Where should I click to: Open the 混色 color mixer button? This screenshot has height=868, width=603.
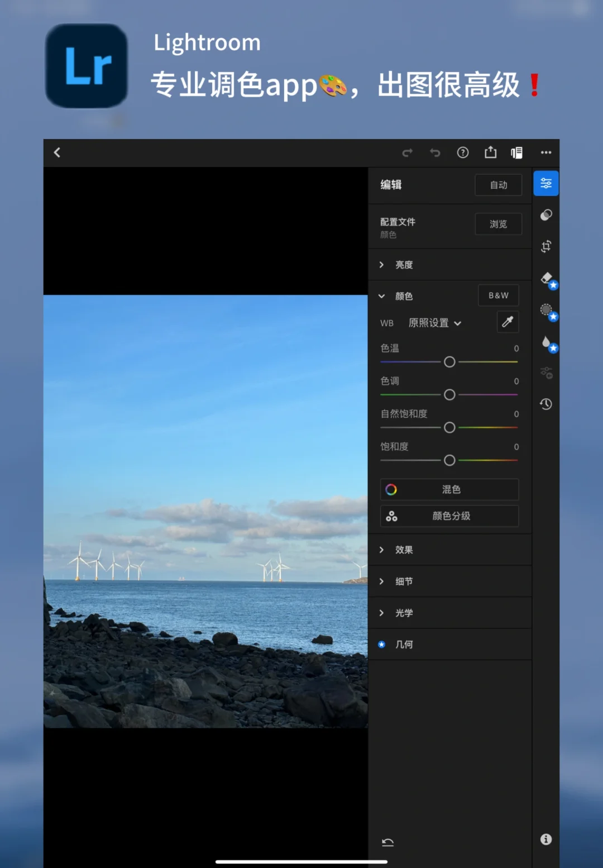(x=449, y=489)
